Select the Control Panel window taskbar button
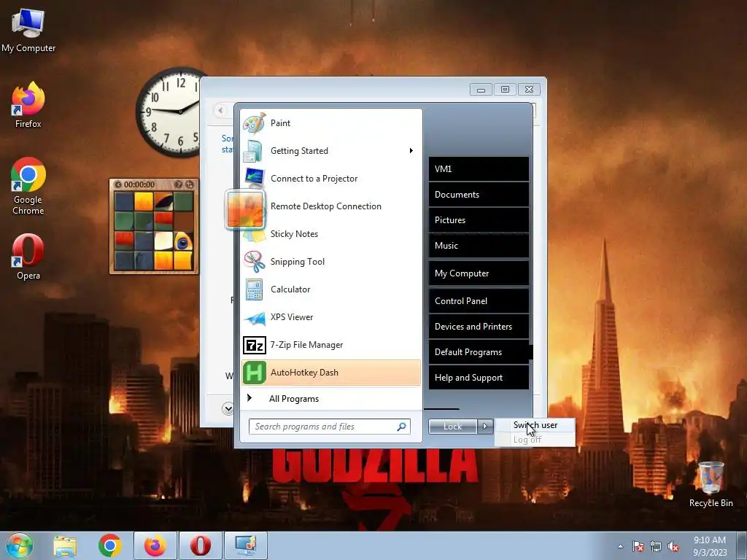The height and width of the screenshot is (560, 747). pos(246,545)
